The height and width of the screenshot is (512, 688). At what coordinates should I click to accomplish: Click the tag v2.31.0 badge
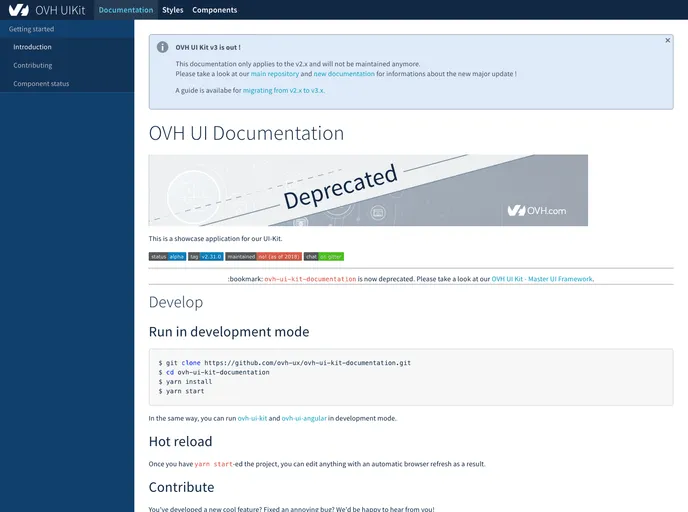[206, 257]
